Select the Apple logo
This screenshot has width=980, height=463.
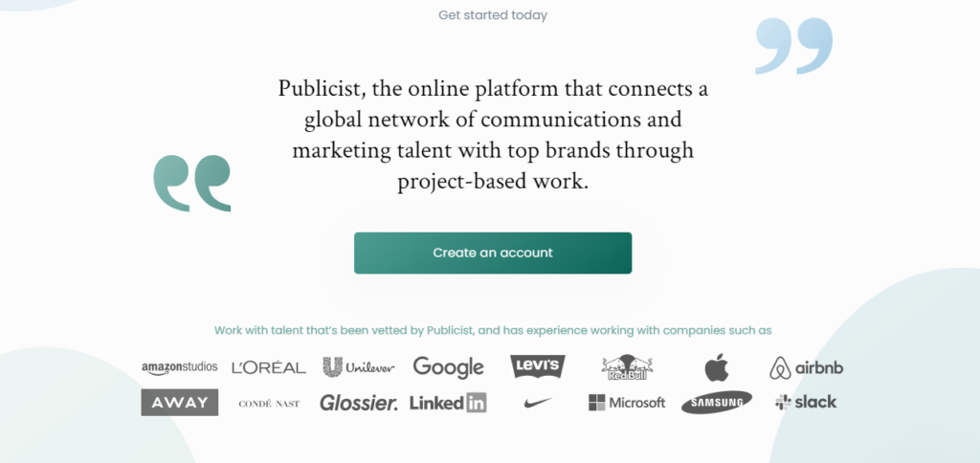[717, 366]
